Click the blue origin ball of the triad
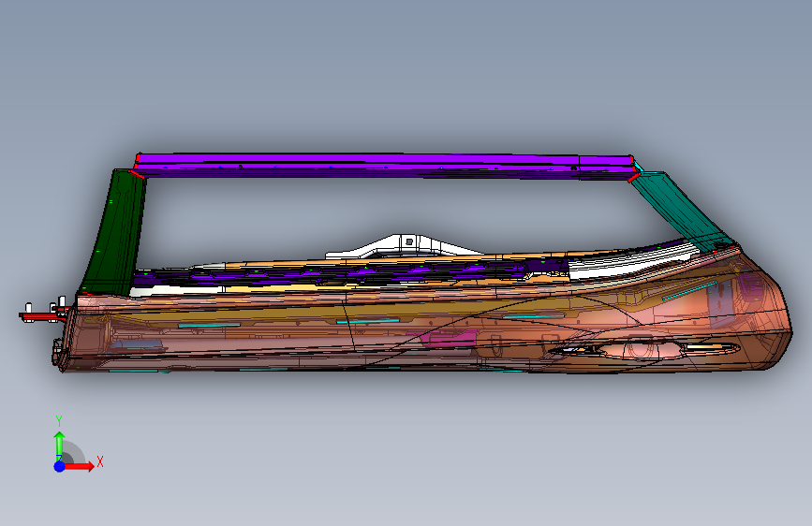Viewport: 812px width, 526px height. pos(60,466)
